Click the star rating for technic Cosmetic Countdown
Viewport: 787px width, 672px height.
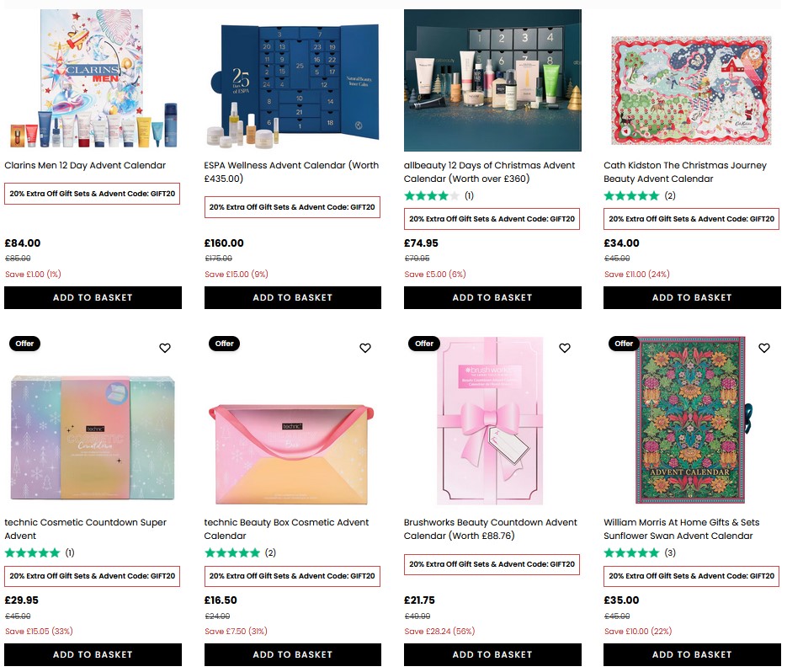[x=33, y=553]
